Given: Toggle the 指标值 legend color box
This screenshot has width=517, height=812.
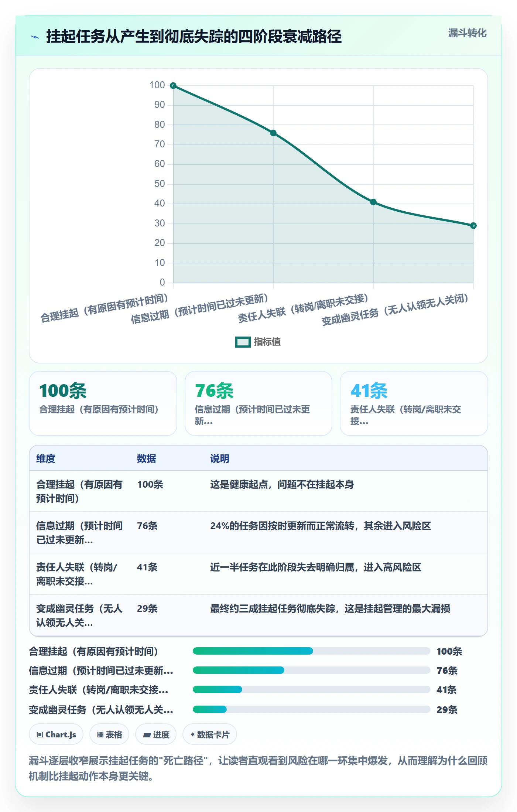Looking at the screenshot, I should [x=243, y=342].
